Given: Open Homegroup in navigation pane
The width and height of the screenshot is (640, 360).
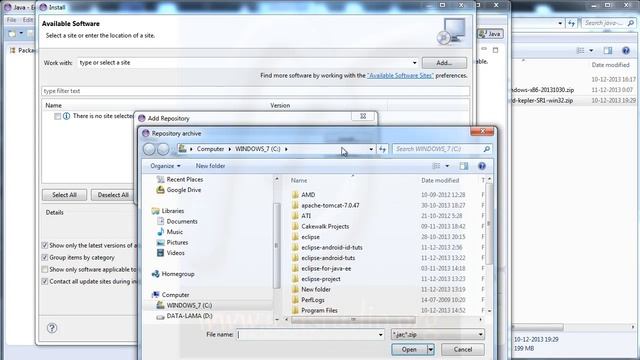Looking at the screenshot, I should pyautogui.click(x=178, y=274).
